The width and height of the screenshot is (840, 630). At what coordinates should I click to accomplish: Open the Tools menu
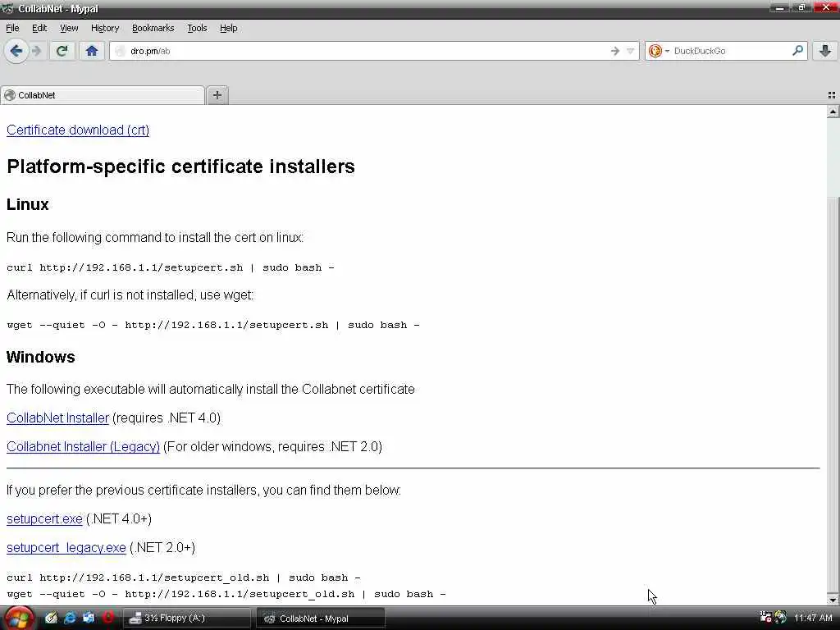tap(197, 29)
